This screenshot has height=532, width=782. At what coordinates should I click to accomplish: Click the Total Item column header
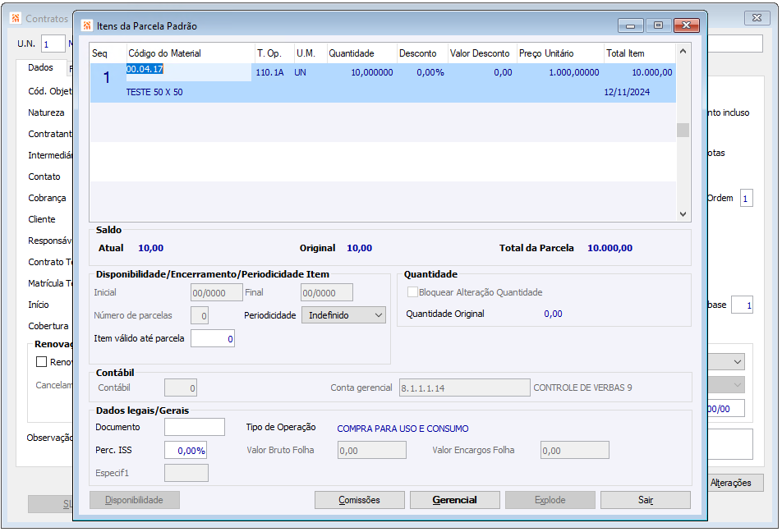click(x=639, y=53)
